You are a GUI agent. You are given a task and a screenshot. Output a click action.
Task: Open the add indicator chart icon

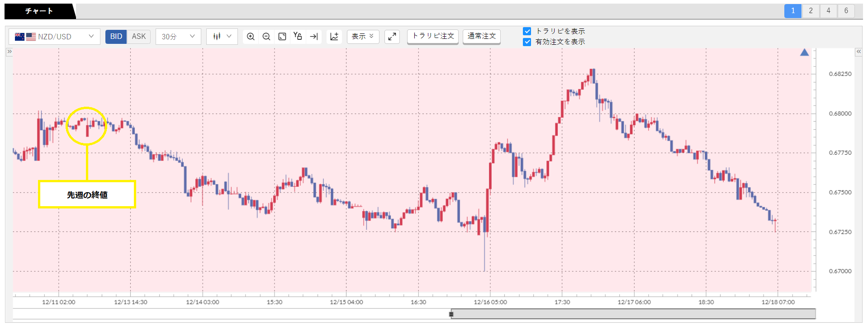click(x=334, y=37)
